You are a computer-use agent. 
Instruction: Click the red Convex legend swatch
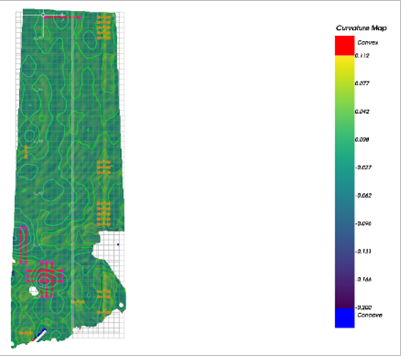pos(345,46)
